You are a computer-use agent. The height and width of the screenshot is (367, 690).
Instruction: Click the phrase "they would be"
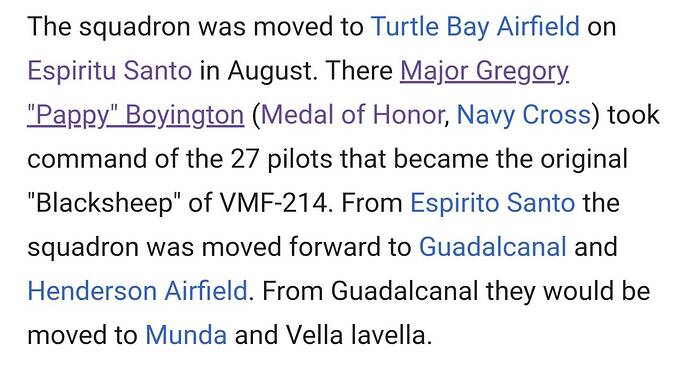(568, 291)
